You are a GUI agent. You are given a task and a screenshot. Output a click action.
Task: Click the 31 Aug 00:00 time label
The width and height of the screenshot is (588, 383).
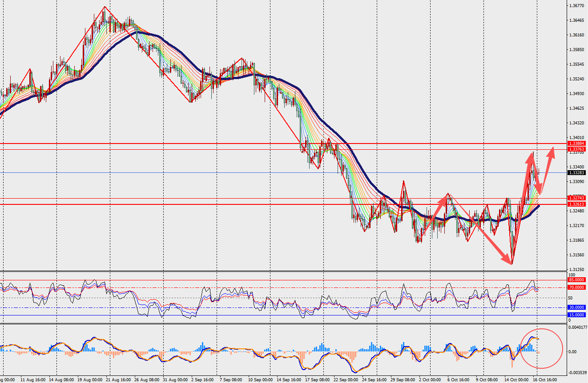174,380
